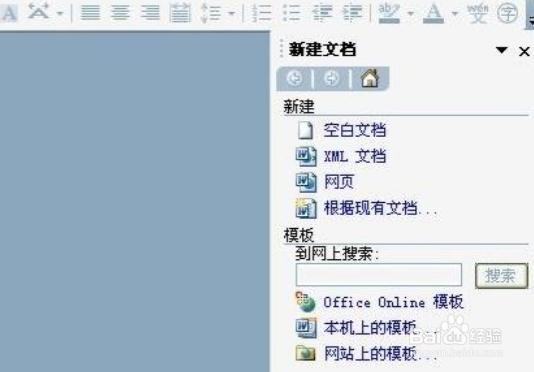Image resolution: width=534 pixels, height=372 pixels.
Task: Go forward in the task pane
Action: [x=331, y=78]
